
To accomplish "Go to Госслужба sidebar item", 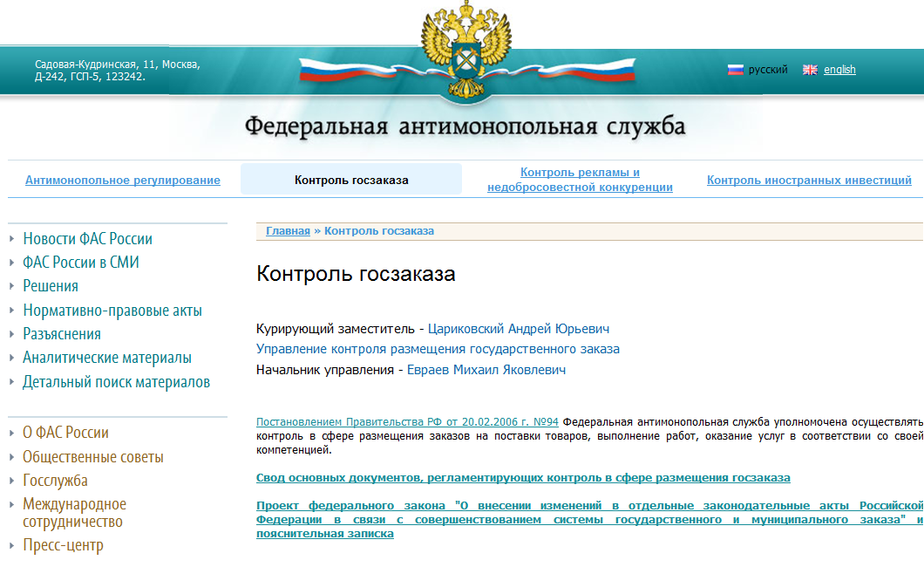I will coord(56,481).
